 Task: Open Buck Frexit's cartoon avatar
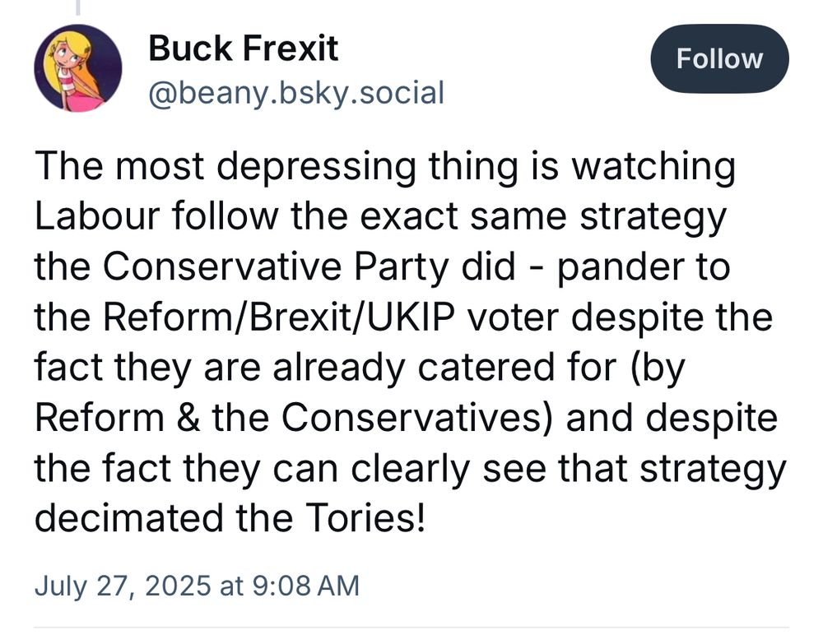[78, 69]
